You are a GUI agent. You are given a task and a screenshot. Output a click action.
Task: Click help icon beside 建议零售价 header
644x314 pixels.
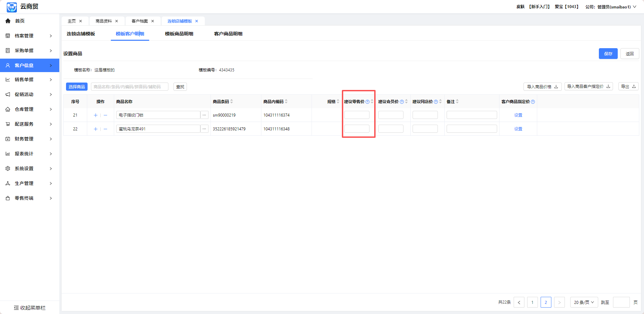367,102
